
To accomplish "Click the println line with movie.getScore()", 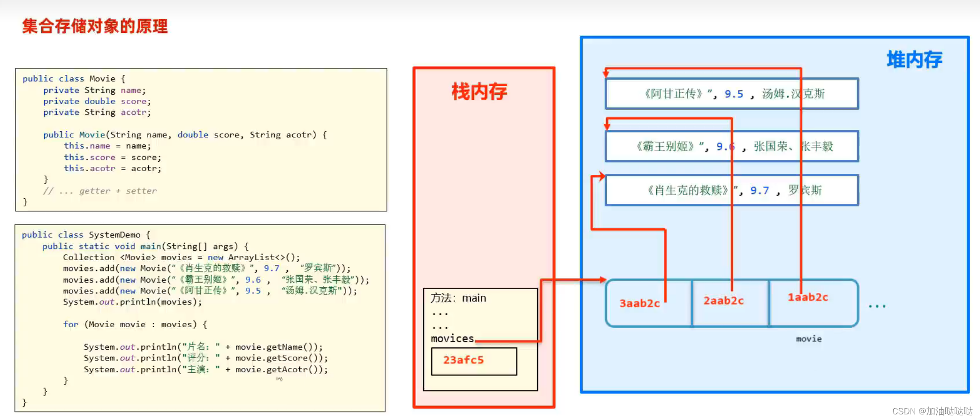I will [x=206, y=358].
